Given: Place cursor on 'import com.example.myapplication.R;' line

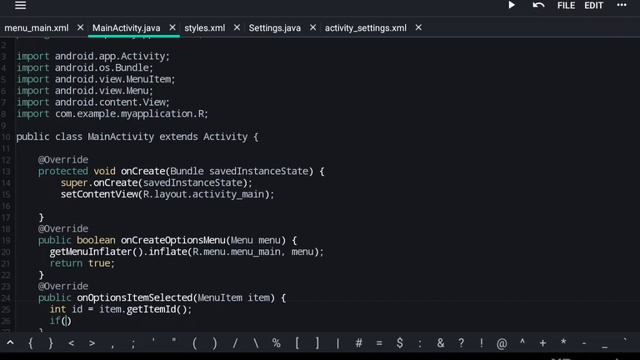Looking at the screenshot, I should tap(112, 113).
